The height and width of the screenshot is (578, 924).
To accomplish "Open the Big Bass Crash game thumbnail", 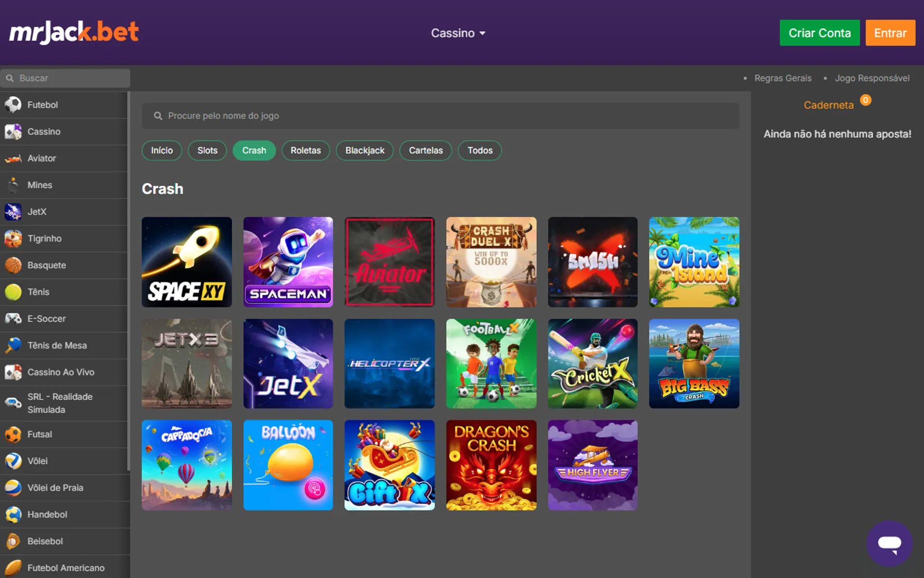I will [694, 364].
